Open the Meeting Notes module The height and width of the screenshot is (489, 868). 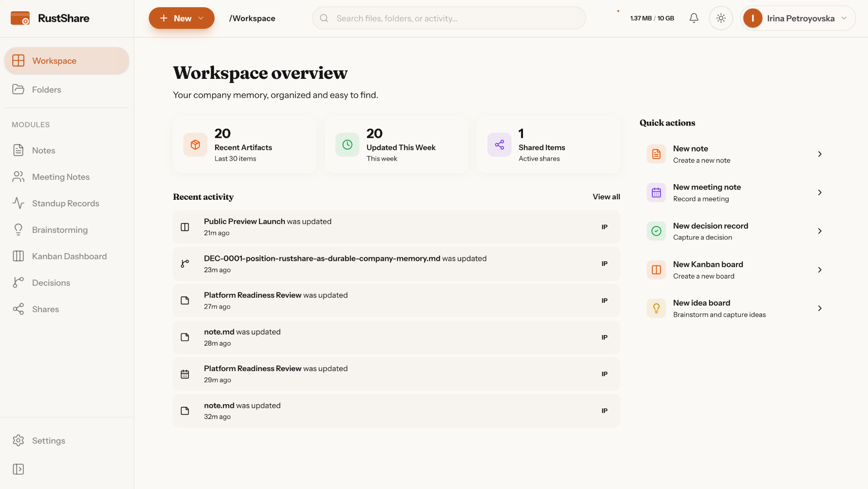click(67, 177)
